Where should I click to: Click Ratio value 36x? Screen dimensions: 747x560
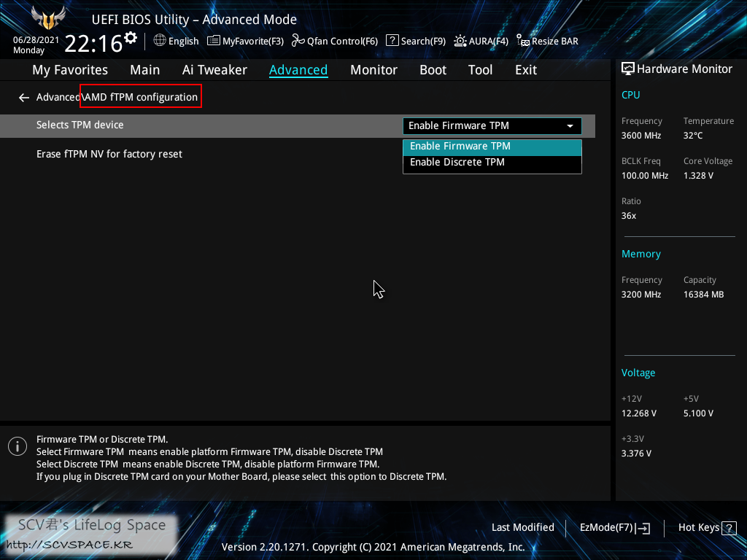coord(628,216)
